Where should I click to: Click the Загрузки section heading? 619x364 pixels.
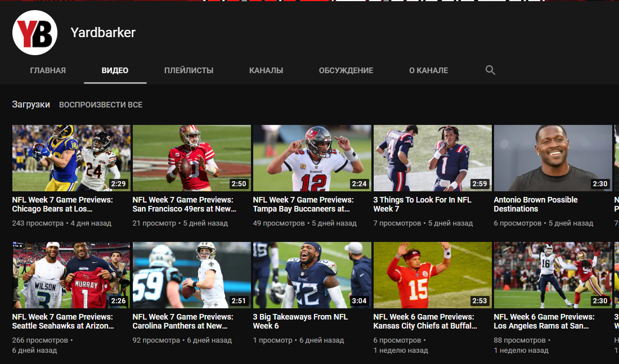[31, 105]
